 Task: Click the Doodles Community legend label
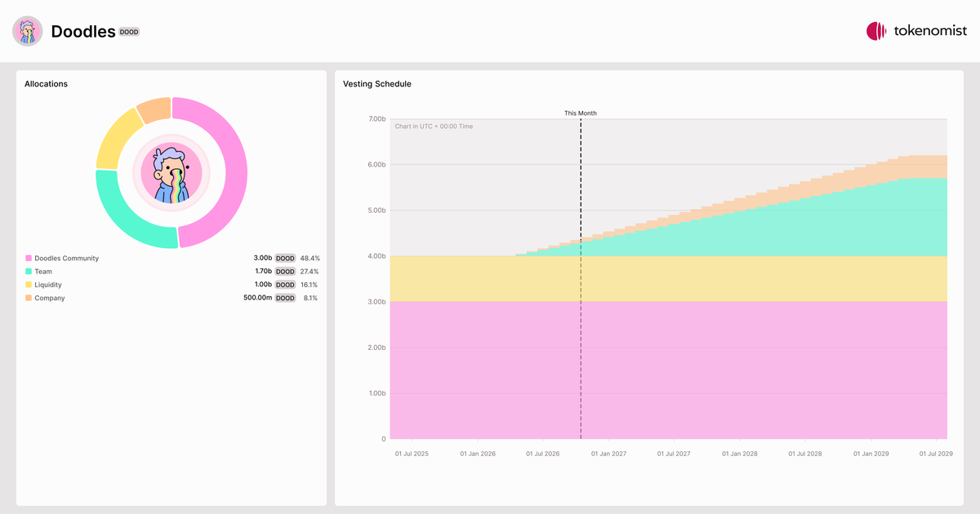pyautogui.click(x=67, y=259)
